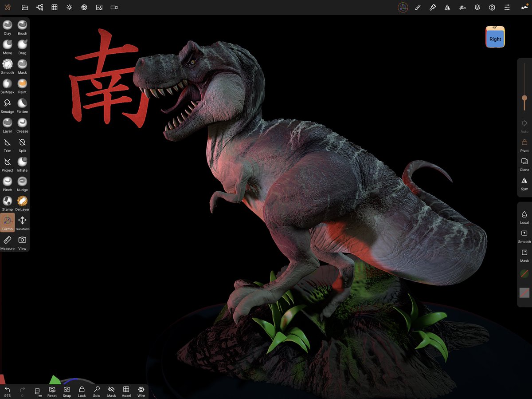Open the View camera tool
The height and width of the screenshot is (399, 532).
pos(22,242)
